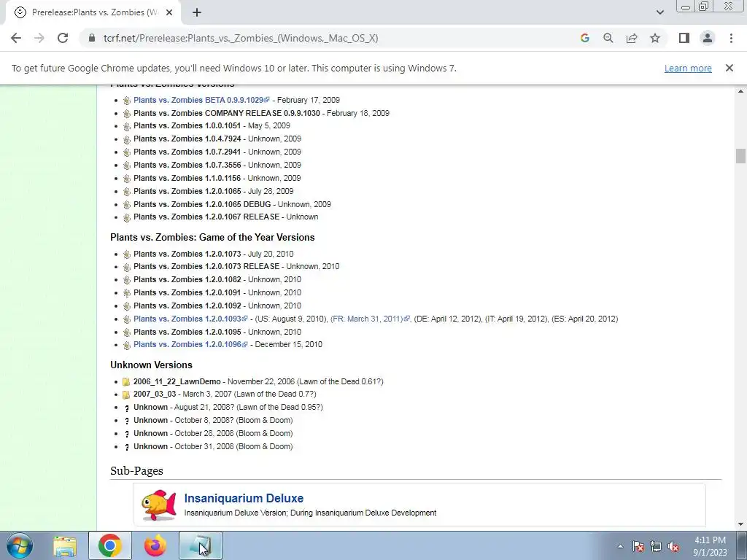Click the page vertical scrollbar thumb

tap(740, 156)
